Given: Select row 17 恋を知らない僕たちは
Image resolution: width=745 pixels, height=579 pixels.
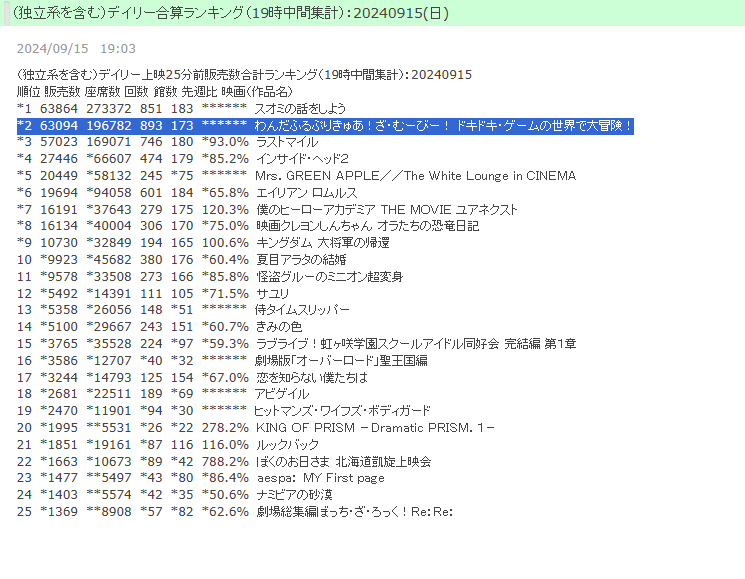Looking at the screenshot, I should click(x=192, y=378).
